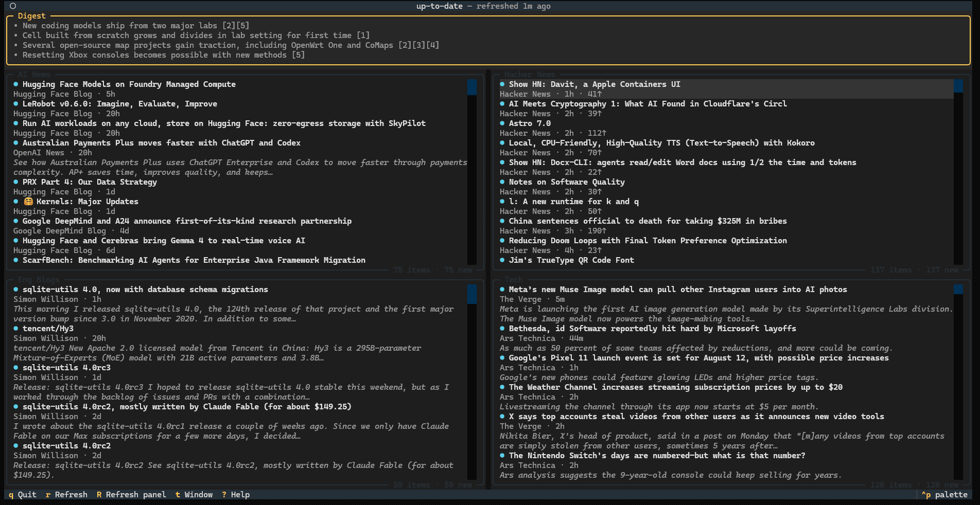Screen dimensions: 980x505
Task: Click the Eng Blogs panel scrollbar thumb
Action: tap(472, 294)
